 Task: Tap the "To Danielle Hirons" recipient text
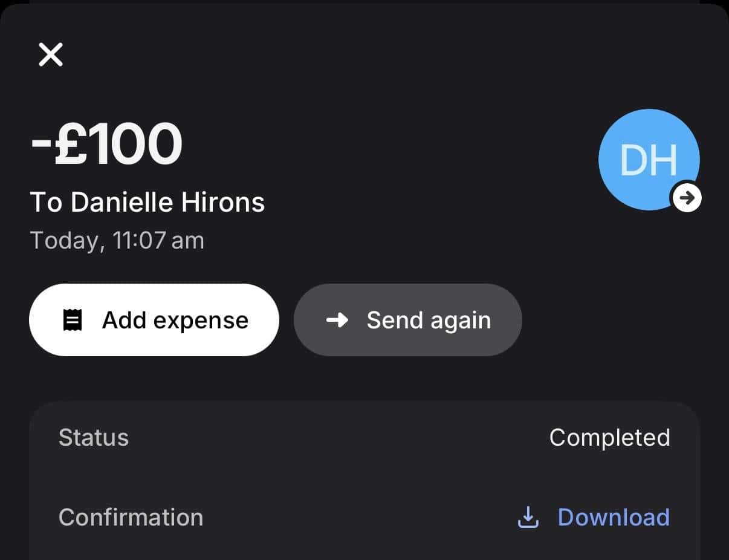click(147, 203)
